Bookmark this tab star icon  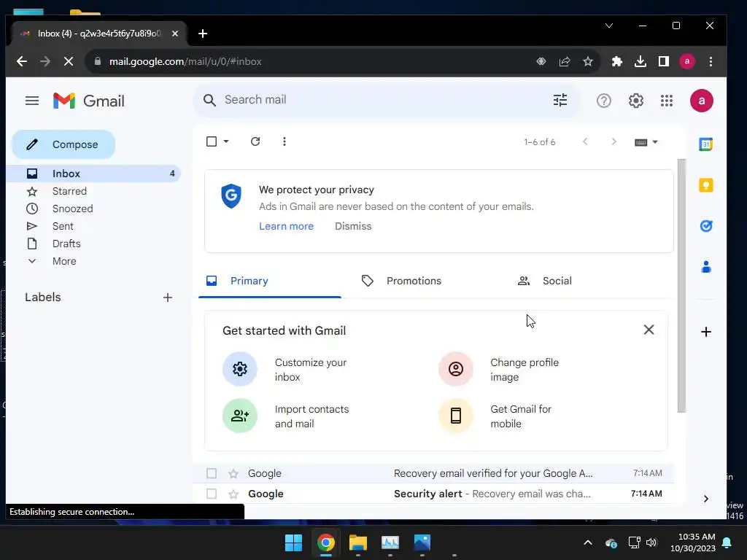click(588, 61)
